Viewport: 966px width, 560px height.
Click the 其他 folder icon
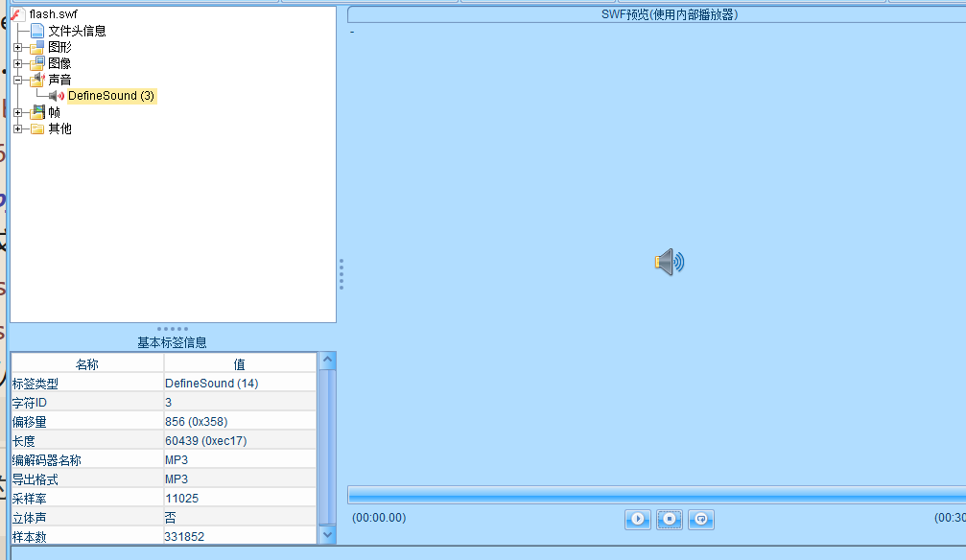pos(37,128)
